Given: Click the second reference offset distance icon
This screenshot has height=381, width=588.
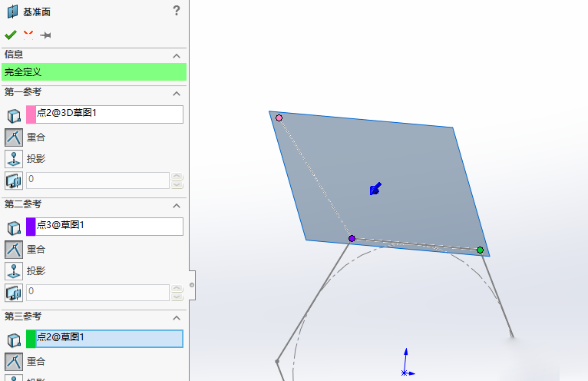Looking at the screenshot, I should tap(14, 293).
